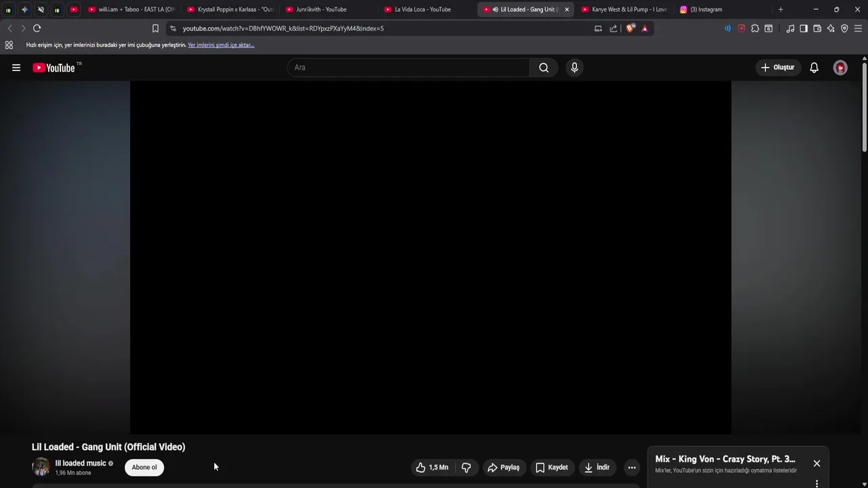868x488 pixels.
Task: Click the Paylaş share button
Action: coord(504,467)
